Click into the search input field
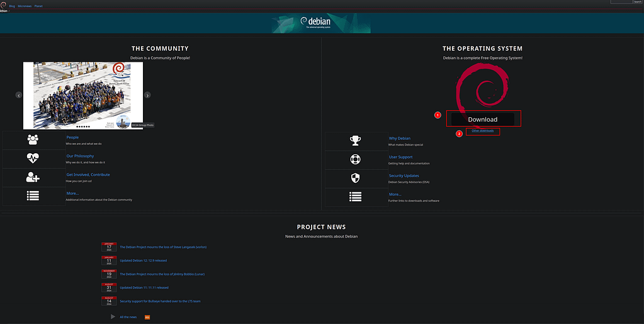 [620, 2]
